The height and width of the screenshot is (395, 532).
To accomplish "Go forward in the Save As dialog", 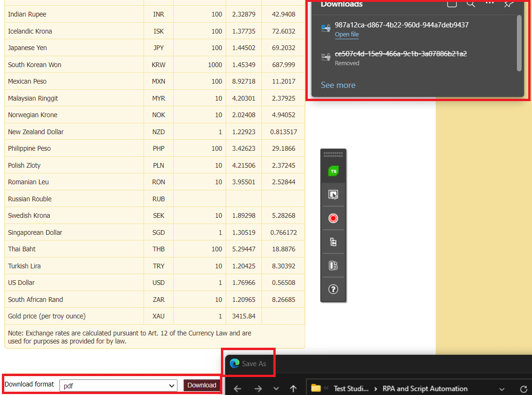I will [258, 388].
